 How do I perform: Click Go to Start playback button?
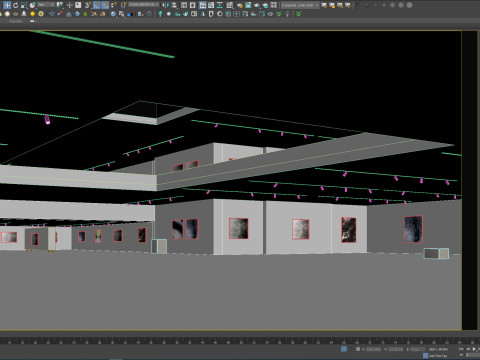click(461, 349)
